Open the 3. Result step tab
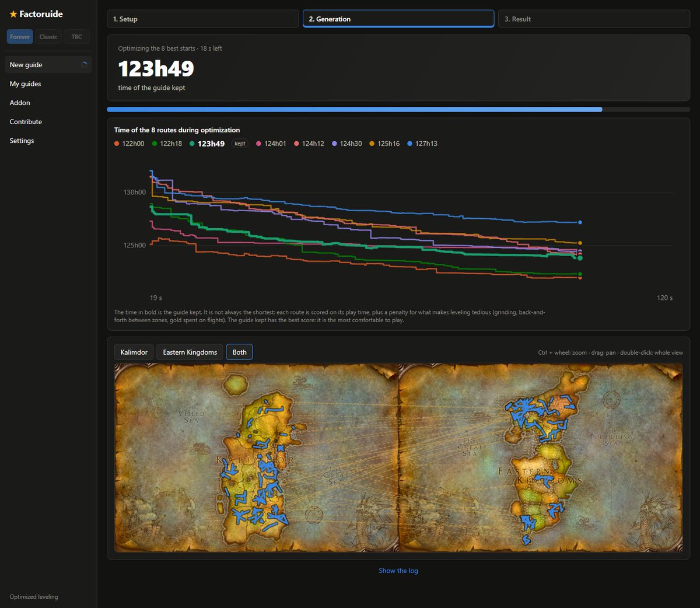Screen dimensions: 700x608 click(594, 19)
